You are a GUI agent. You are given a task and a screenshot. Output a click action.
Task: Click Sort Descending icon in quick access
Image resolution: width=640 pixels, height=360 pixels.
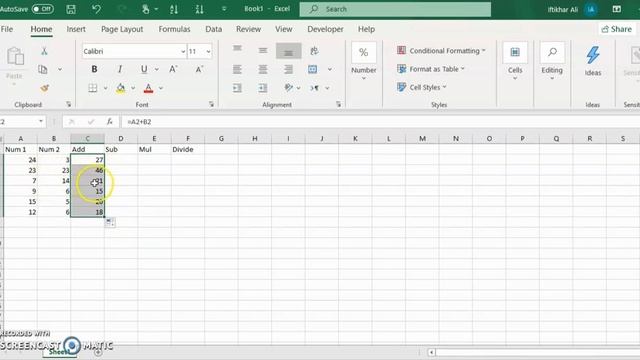pos(199,9)
